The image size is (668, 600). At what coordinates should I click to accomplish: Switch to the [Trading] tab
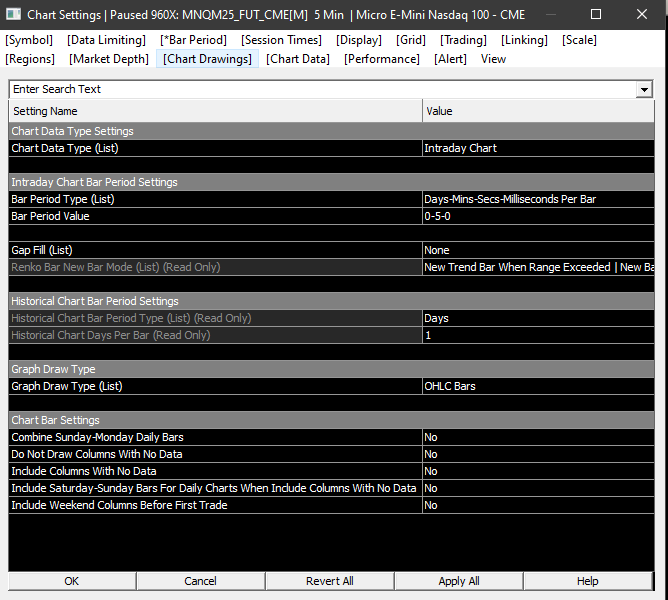[463, 40]
